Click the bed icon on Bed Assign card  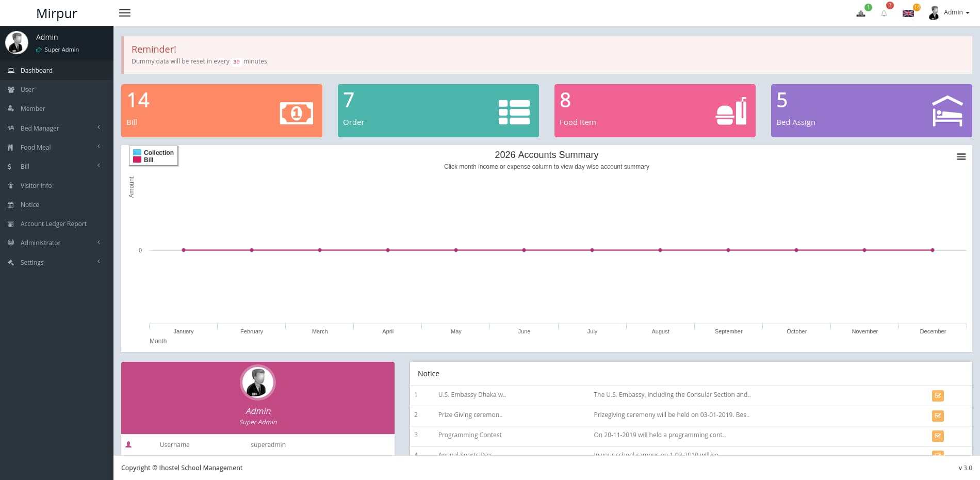[948, 111]
